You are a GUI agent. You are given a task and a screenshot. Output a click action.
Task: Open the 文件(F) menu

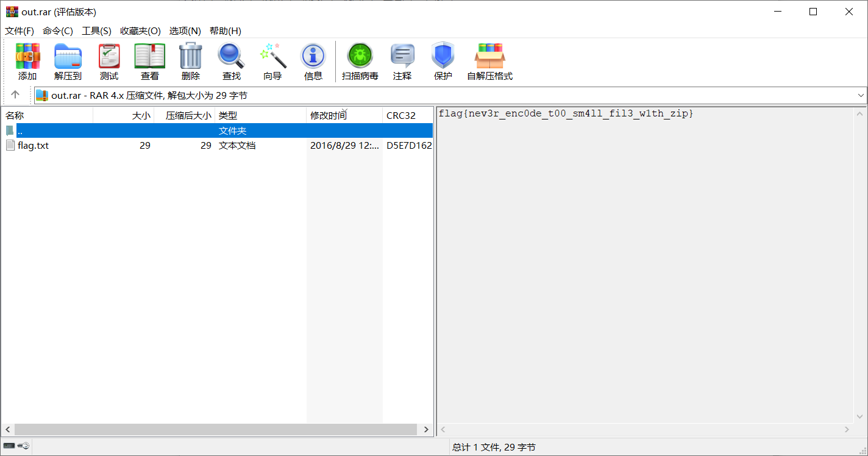point(20,31)
